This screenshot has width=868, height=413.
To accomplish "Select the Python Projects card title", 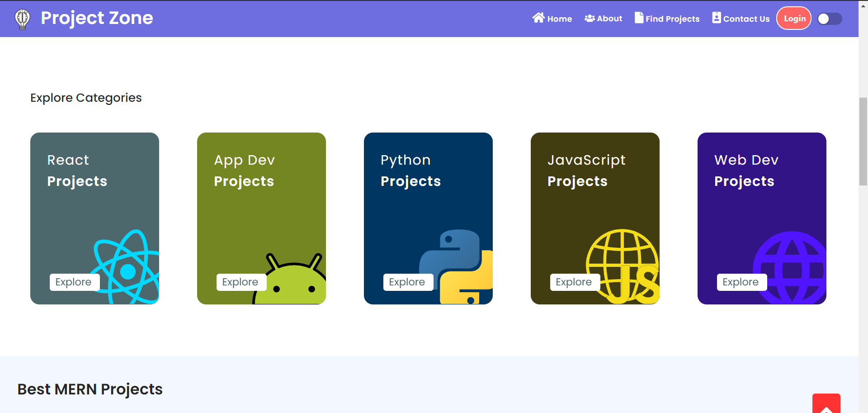I will click(x=411, y=171).
